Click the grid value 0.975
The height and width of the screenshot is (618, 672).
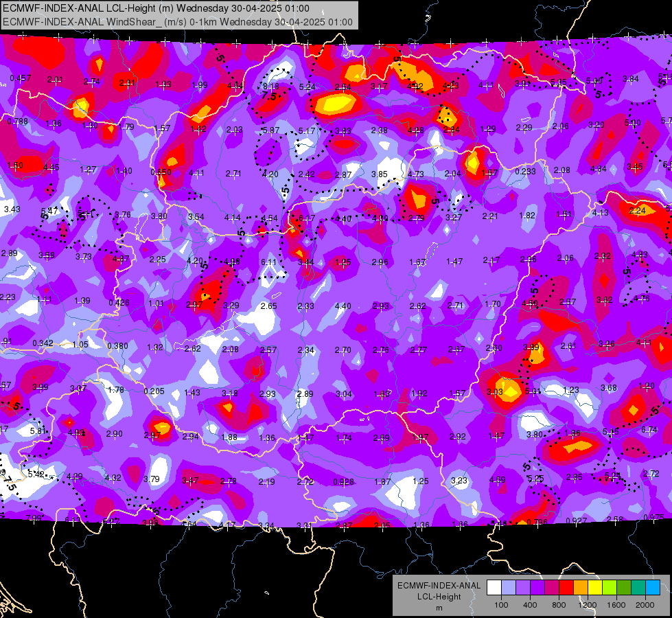pyautogui.click(x=653, y=517)
